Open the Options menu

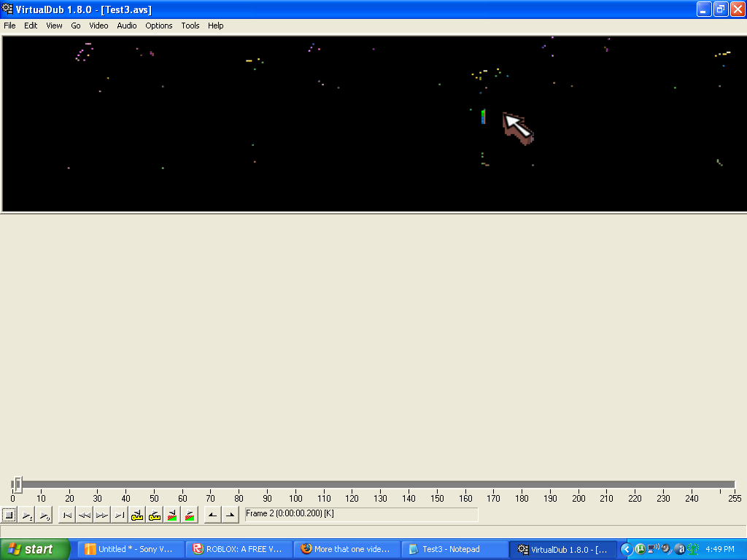point(158,26)
